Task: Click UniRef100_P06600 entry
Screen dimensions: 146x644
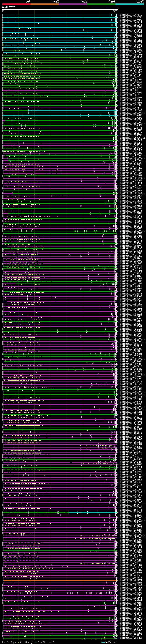Action: pyautogui.click(x=131, y=63)
